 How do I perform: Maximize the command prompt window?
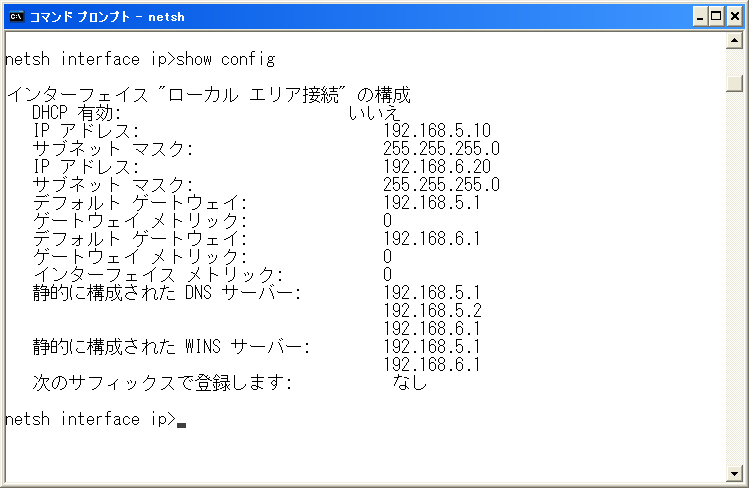point(716,17)
